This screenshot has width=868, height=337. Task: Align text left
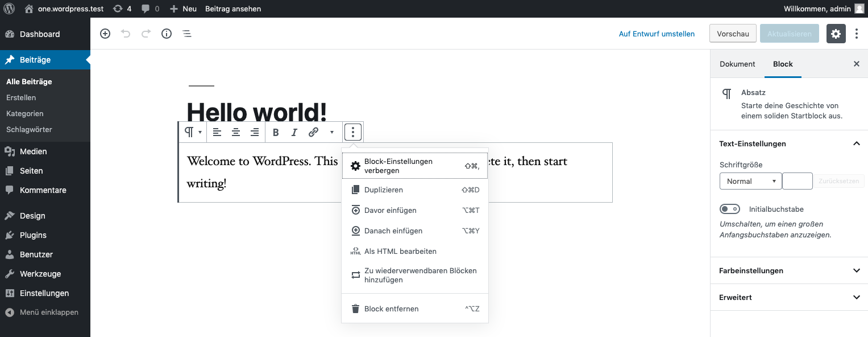coord(217,132)
